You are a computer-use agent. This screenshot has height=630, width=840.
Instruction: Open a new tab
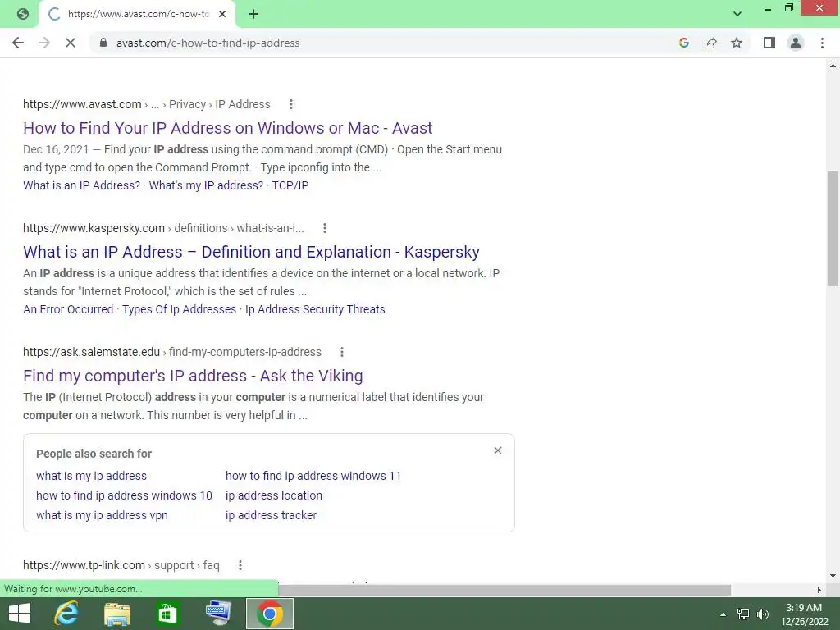[253, 14]
